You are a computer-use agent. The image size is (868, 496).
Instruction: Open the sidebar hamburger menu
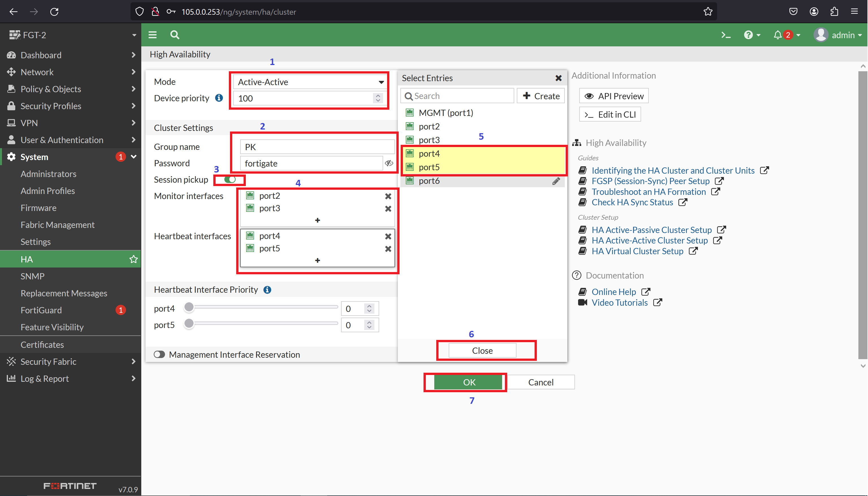(153, 35)
